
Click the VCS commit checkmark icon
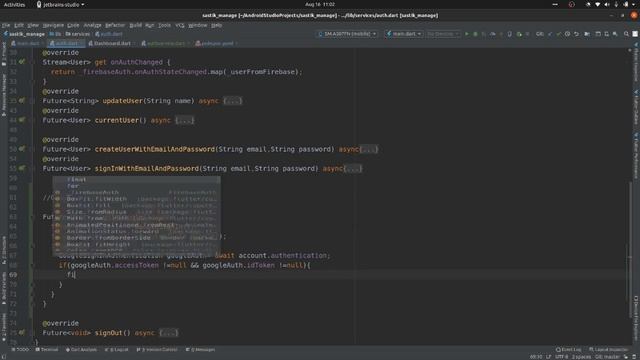(558, 34)
